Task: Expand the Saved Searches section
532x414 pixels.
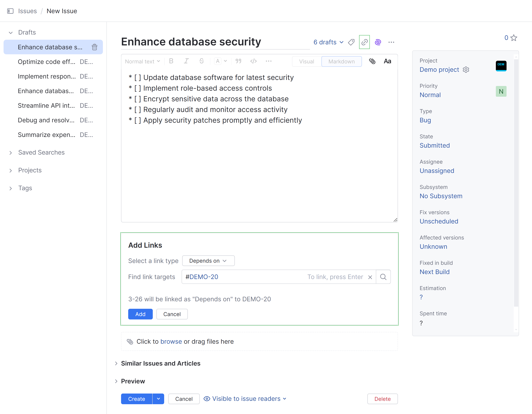Action: click(x=41, y=152)
